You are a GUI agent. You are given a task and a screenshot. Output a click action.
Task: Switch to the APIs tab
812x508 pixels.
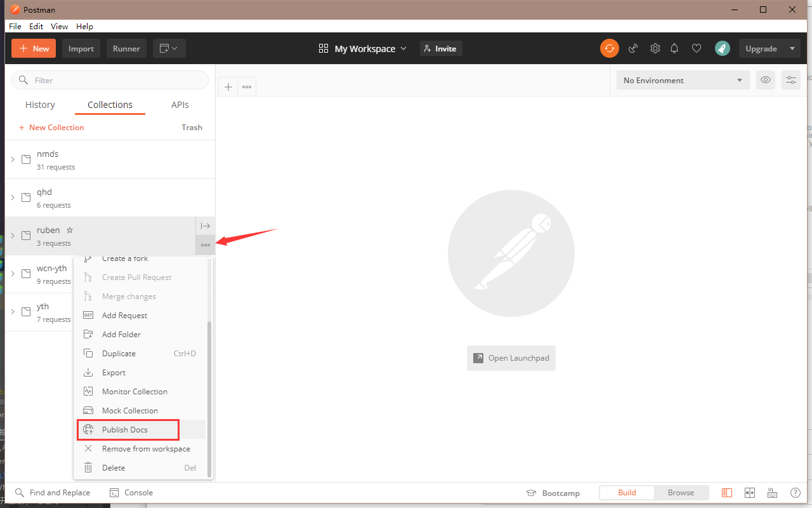click(x=180, y=105)
